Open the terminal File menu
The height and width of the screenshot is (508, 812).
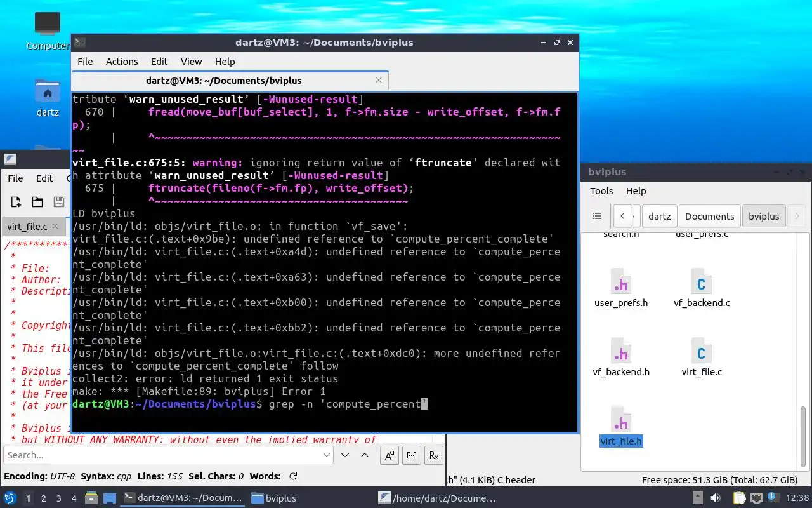tap(85, 62)
